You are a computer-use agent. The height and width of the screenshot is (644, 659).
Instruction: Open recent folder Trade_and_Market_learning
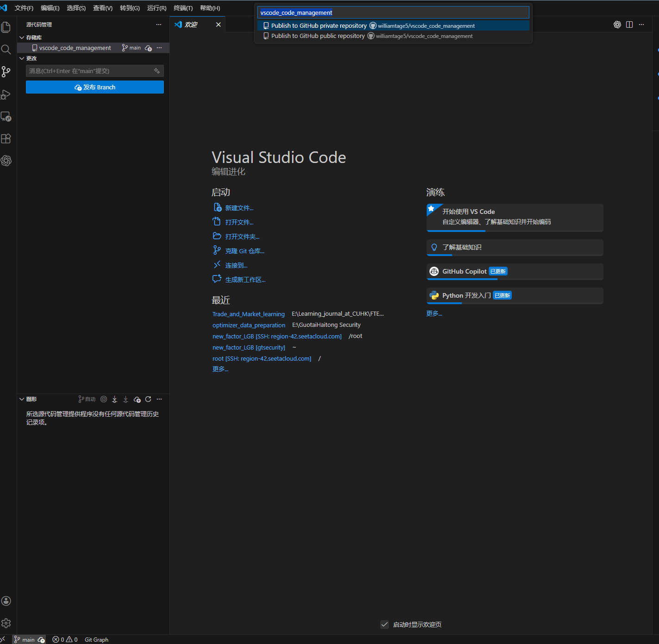pos(249,314)
